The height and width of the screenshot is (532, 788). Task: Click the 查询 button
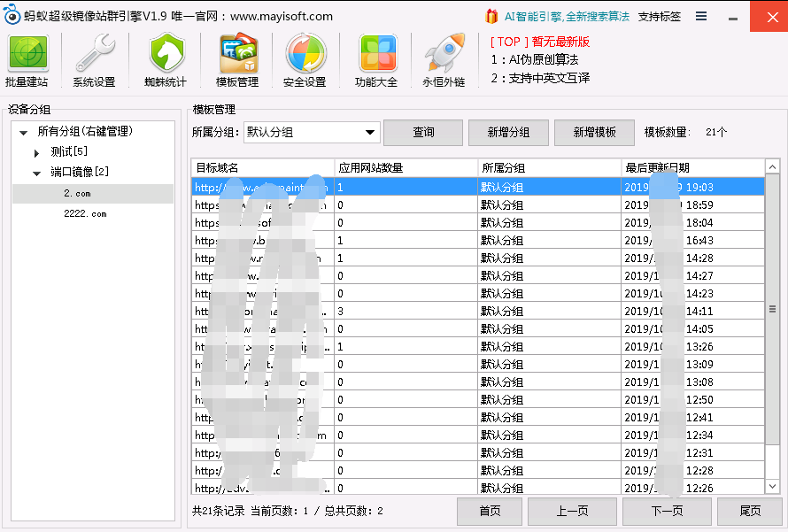423,133
